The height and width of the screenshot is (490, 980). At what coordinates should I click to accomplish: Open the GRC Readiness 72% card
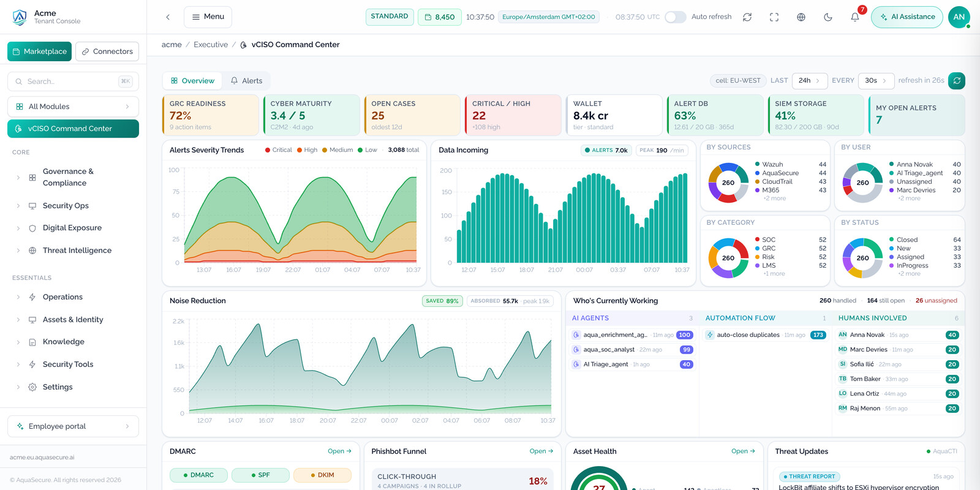pos(210,115)
